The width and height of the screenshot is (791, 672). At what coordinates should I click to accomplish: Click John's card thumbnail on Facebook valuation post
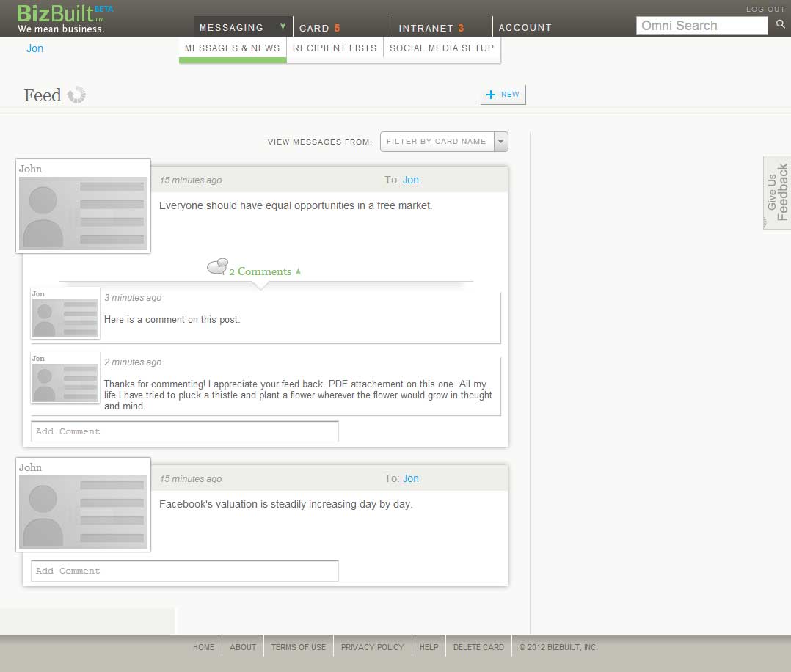(x=83, y=505)
